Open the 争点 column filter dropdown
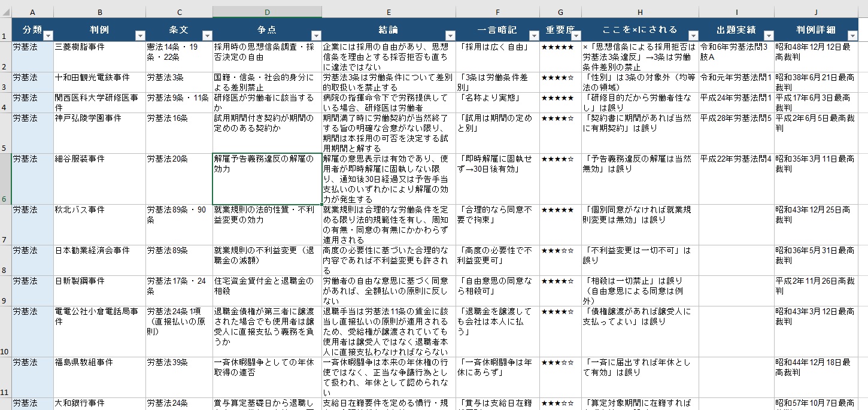Image resolution: width=868 pixels, height=410 pixels. tap(316, 35)
